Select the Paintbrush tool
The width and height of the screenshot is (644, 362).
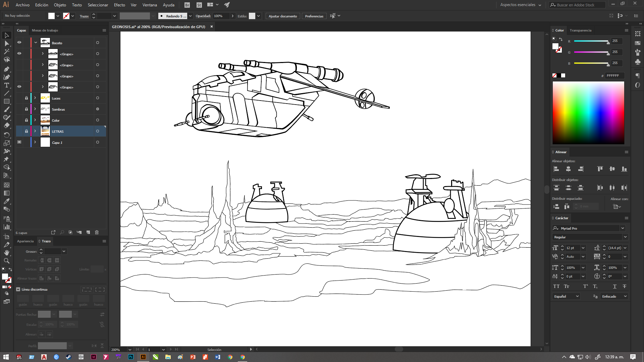click(x=6, y=109)
